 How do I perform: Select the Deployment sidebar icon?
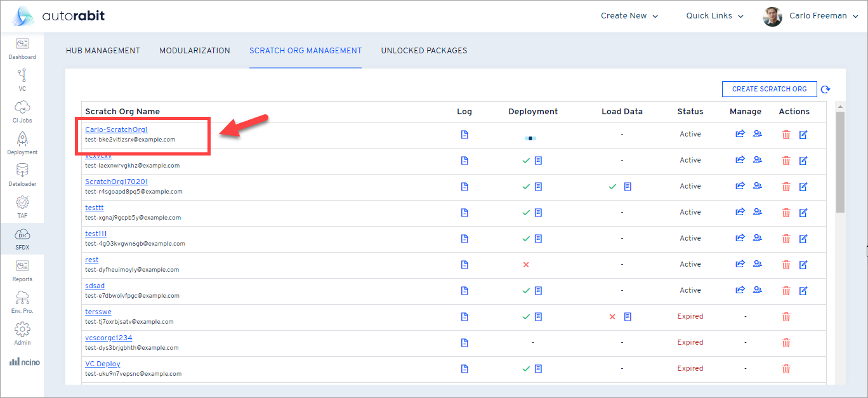[22, 142]
